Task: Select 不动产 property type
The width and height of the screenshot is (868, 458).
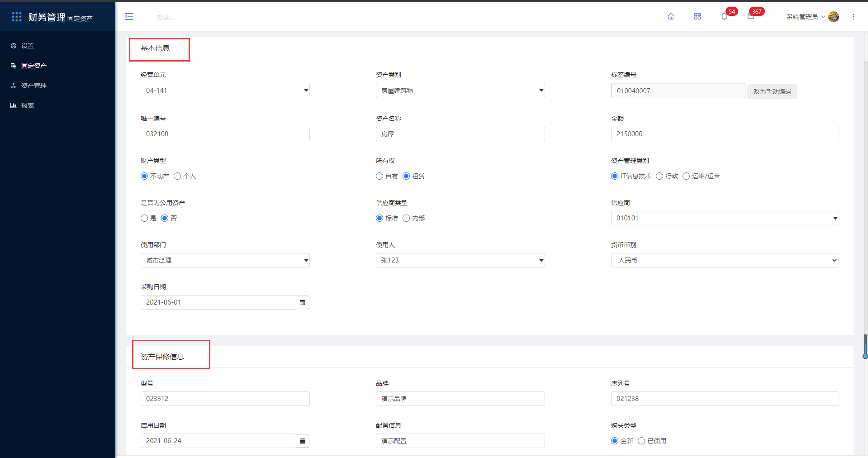Action: (x=144, y=176)
